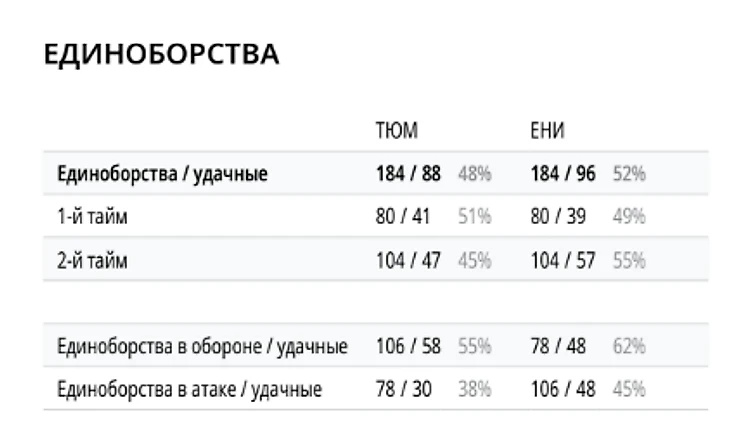
Task: Select the ТЮМ column header
Action: 396,131
